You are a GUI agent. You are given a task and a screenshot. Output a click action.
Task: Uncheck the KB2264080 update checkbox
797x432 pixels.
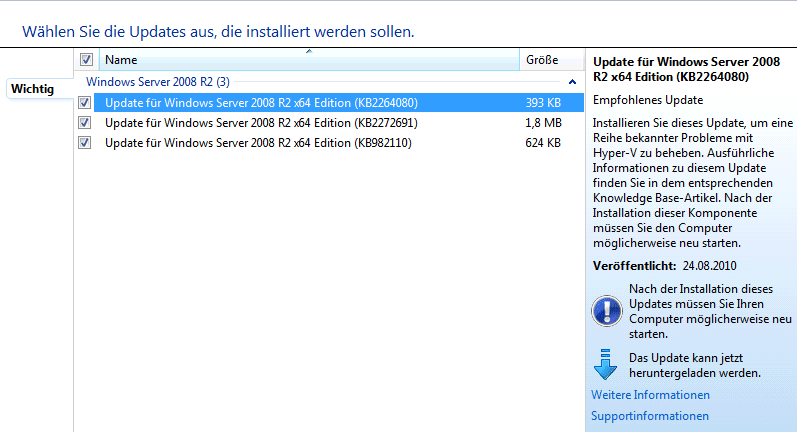pos(84,103)
